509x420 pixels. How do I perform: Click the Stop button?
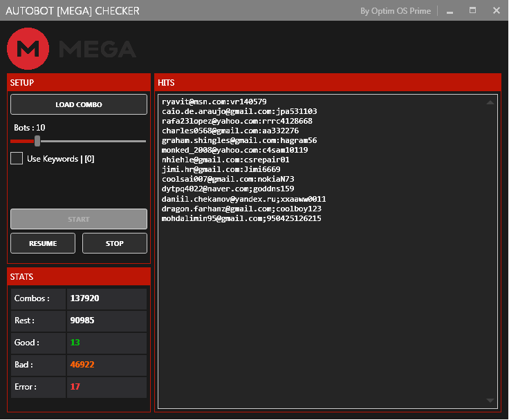(115, 243)
